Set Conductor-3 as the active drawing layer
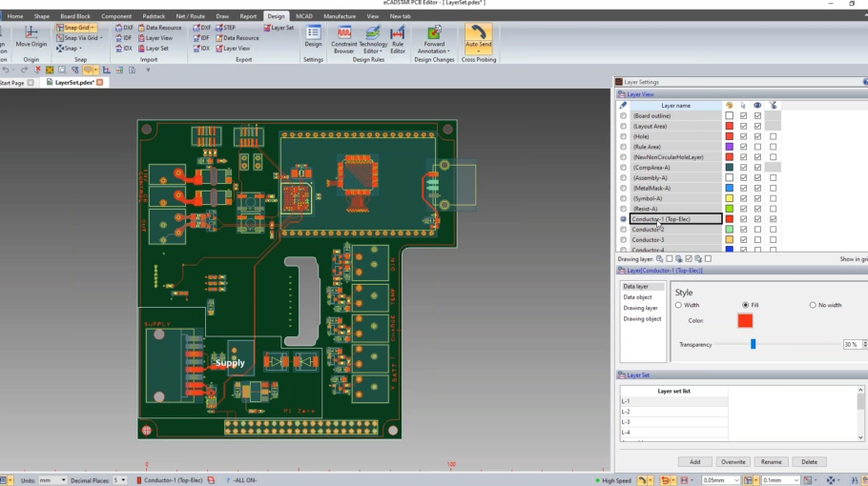868x486 pixels. [x=624, y=240]
